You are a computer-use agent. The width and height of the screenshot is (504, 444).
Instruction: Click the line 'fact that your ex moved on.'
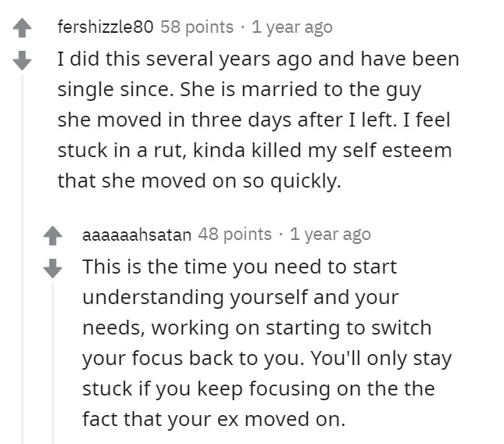pyautogui.click(x=214, y=419)
